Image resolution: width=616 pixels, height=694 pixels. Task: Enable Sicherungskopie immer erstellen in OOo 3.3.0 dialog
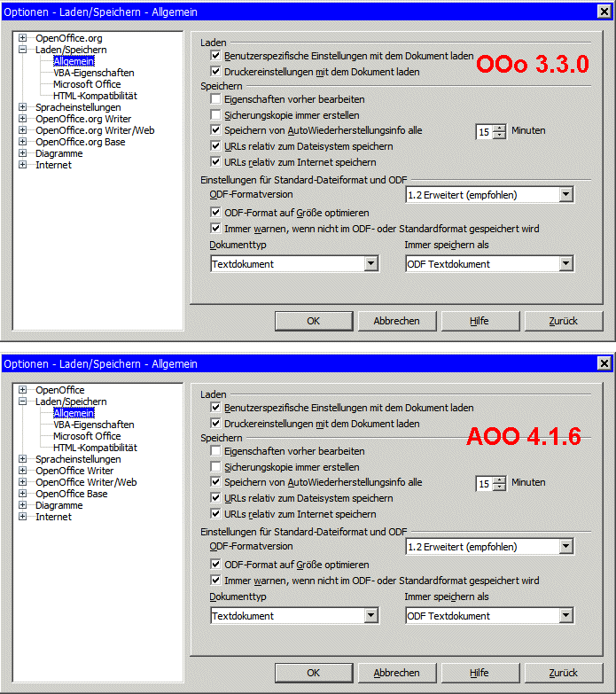tap(215, 115)
